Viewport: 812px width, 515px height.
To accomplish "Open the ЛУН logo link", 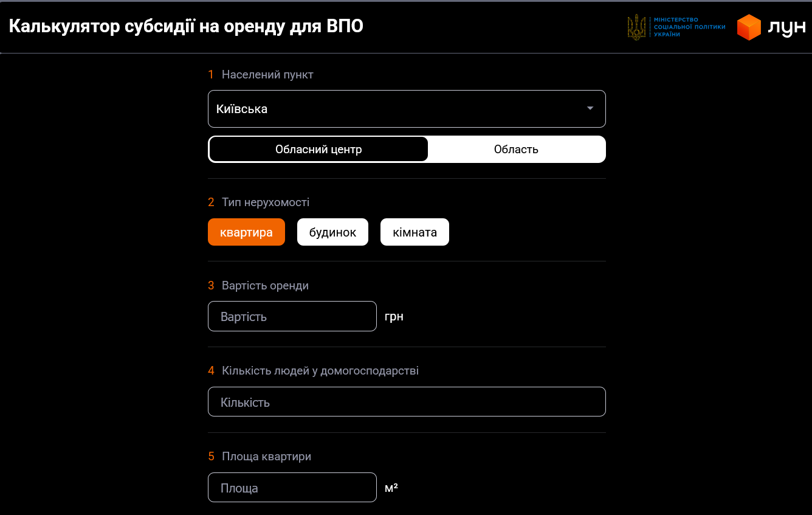I will [x=771, y=27].
